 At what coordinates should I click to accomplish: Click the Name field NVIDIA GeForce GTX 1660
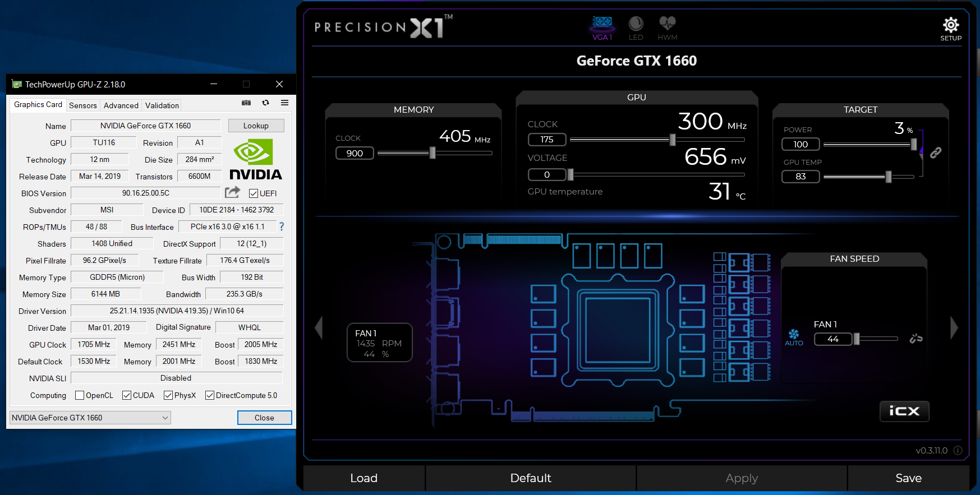[146, 126]
